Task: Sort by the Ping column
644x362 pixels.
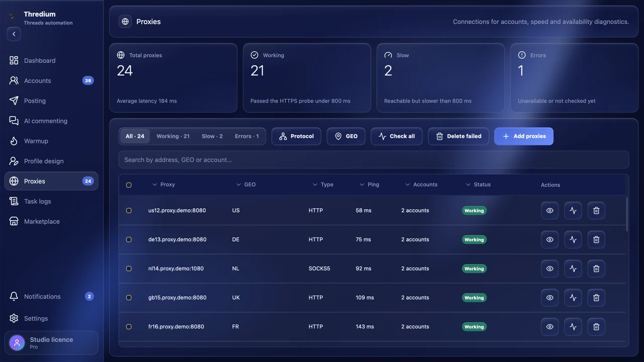Action: (369, 185)
